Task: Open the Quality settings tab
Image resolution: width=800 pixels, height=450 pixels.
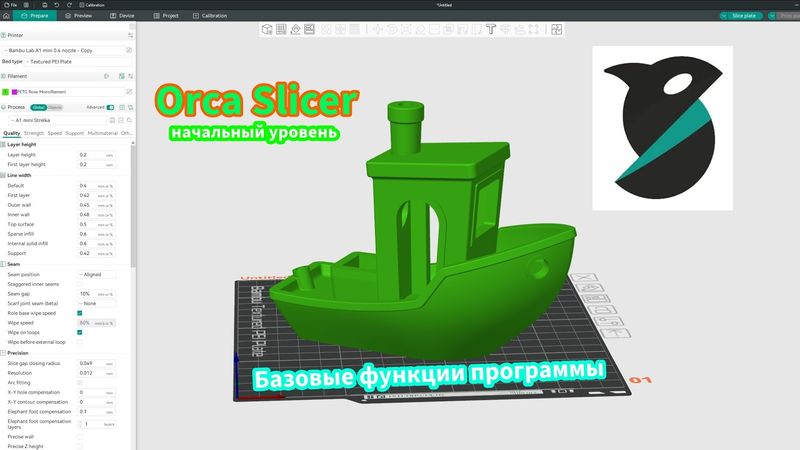Action: pyautogui.click(x=12, y=133)
